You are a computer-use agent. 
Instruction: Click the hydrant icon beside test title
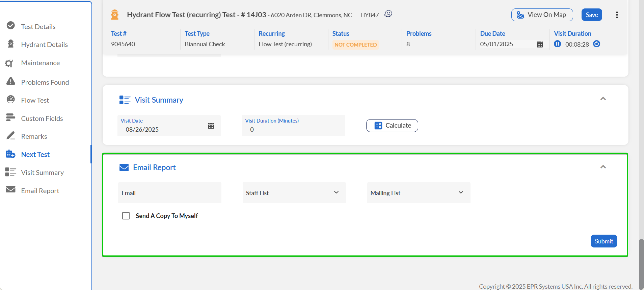click(x=115, y=15)
